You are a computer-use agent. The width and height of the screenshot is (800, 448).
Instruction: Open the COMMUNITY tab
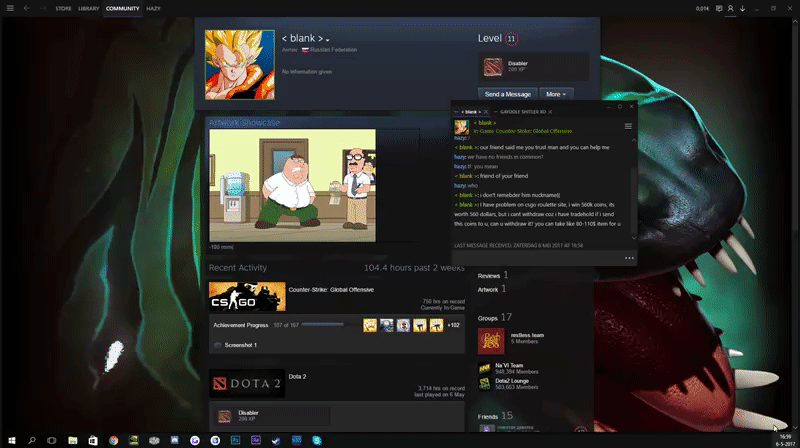point(122,9)
